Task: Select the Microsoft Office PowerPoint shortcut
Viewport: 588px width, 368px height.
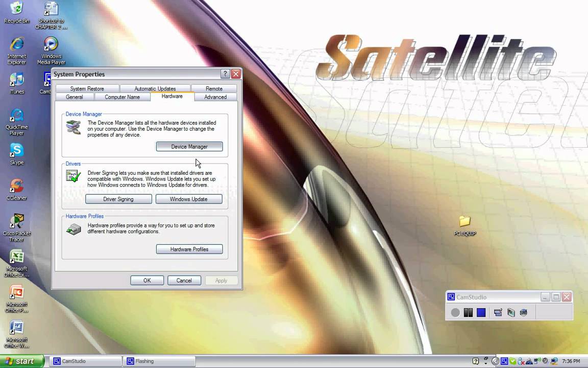Action: coord(16,299)
